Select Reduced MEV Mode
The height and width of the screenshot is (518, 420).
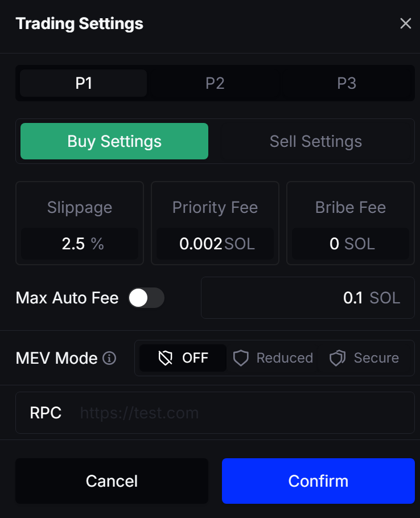point(274,358)
